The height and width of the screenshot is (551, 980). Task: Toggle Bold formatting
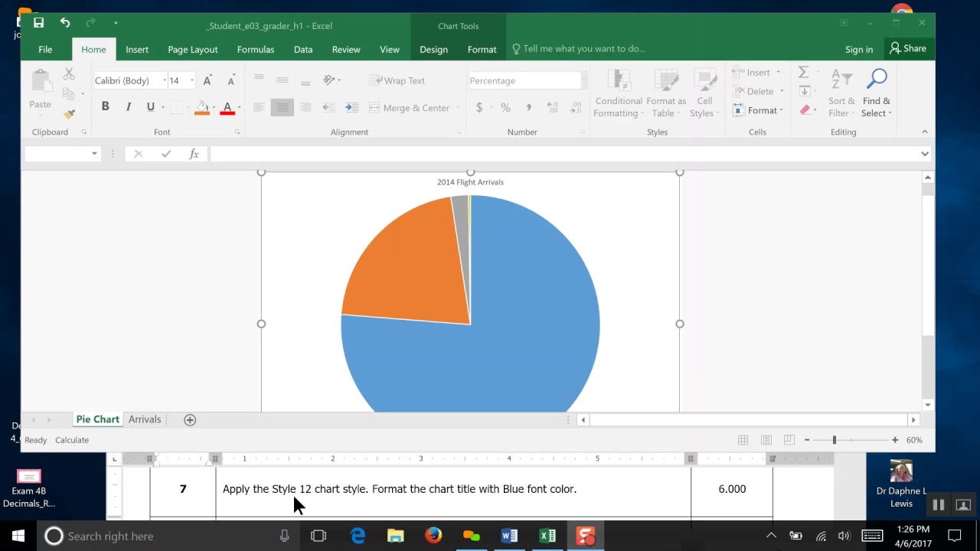(x=105, y=106)
